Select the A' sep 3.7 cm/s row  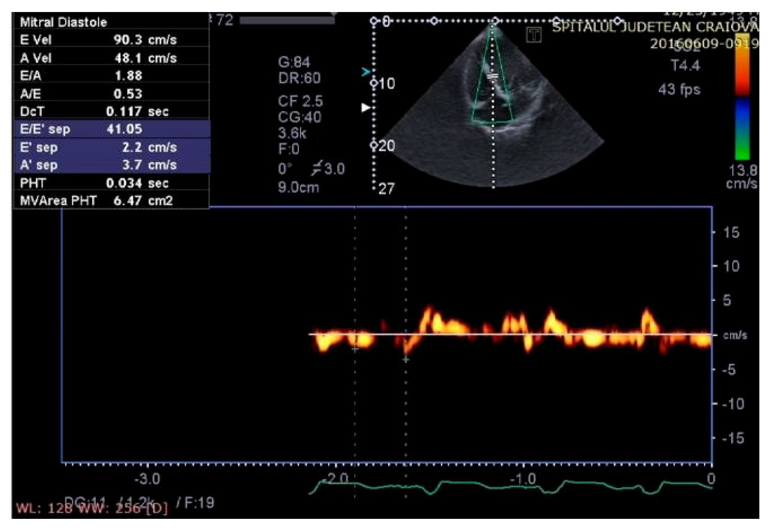pyautogui.click(x=112, y=165)
